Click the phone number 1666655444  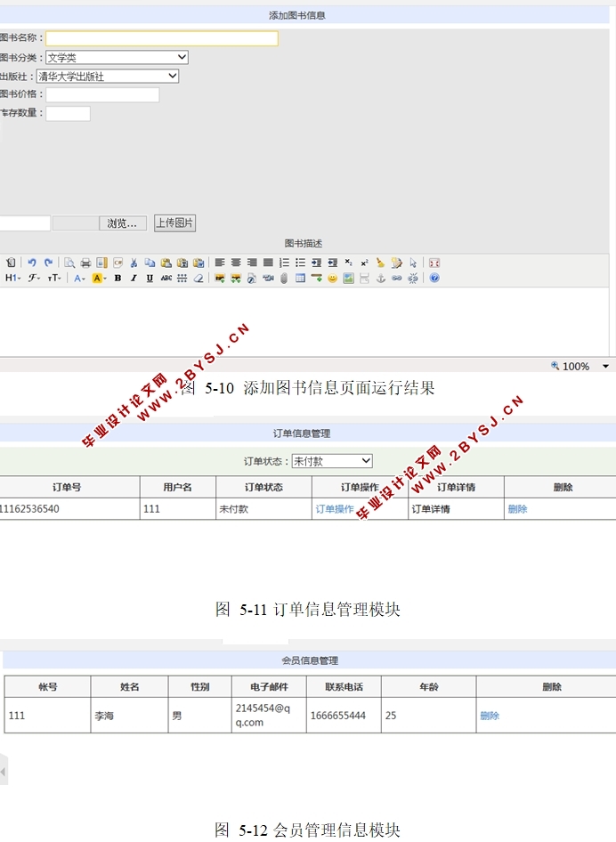[x=337, y=716]
